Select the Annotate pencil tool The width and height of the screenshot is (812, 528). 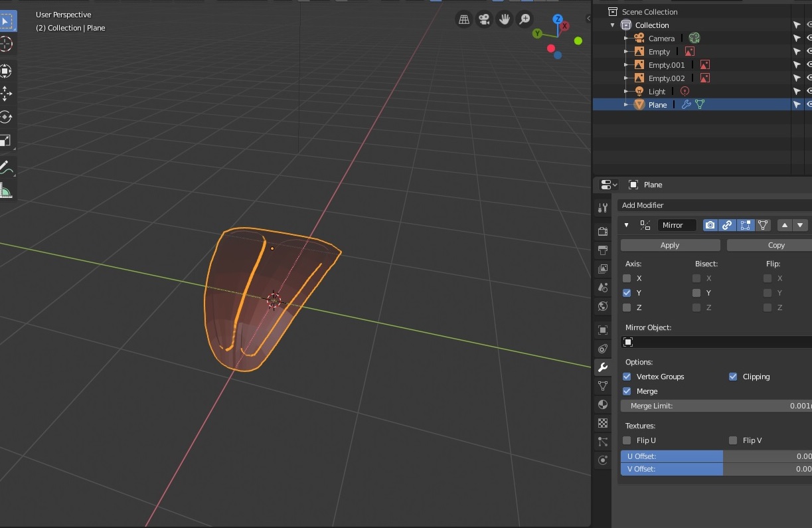tap(5, 167)
